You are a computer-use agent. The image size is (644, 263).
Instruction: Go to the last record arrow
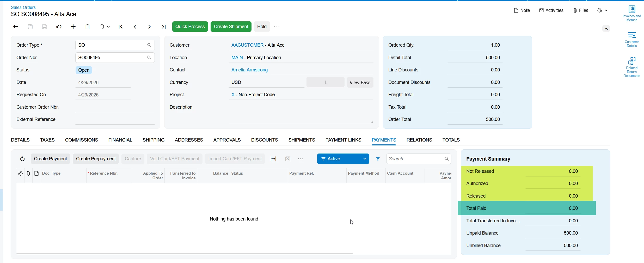pyautogui.click(x=164, y=27)
